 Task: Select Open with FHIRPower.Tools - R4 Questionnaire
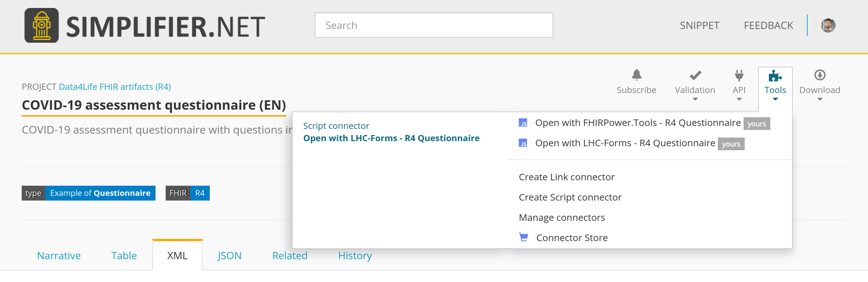click(638, 123)
